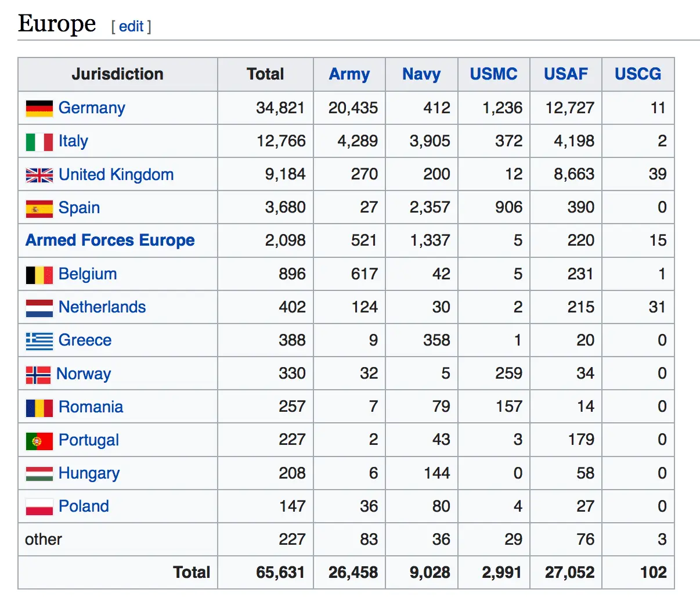700x611 pixels.
Task: Open the Armed Forces Europe link
Action: click(x=110, y=240)
